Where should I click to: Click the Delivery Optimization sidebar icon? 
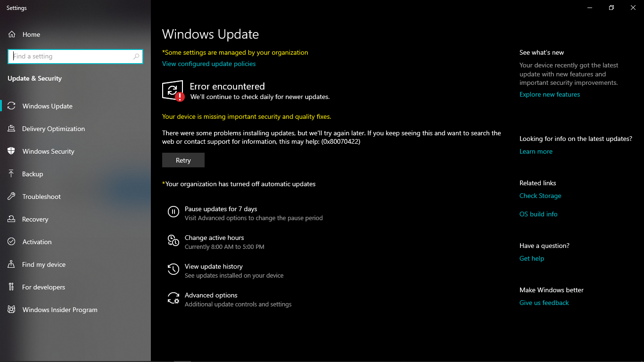click(x=12, y=129)
